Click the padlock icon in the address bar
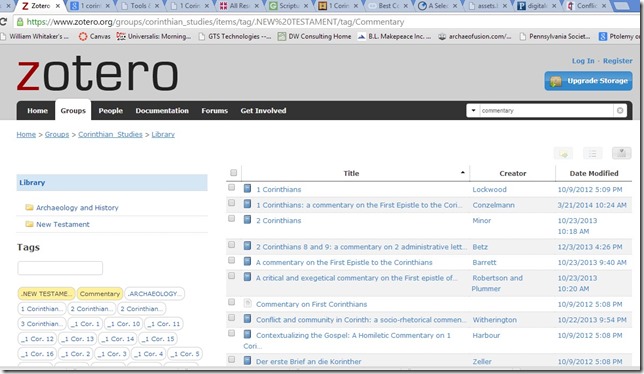Image resolution: width=644 pixels, height=374 pixels. (19, 22)
